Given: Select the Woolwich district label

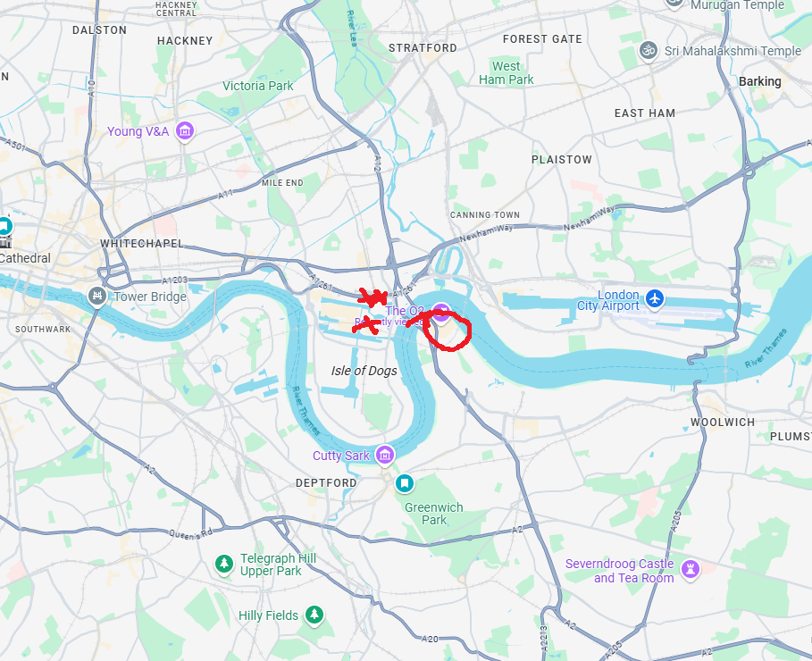Looking at the screenshot, I should [x=723, y=423].
